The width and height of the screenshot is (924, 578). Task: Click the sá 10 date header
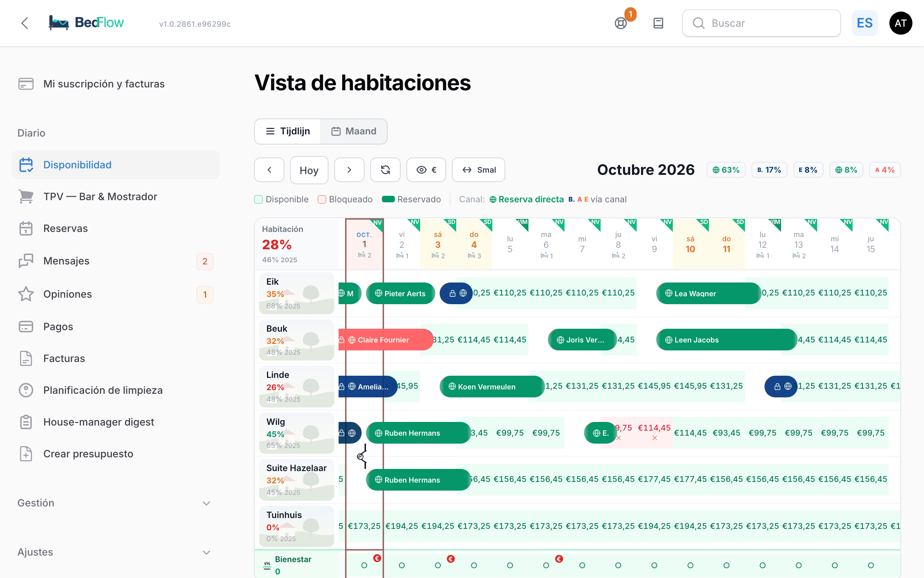coord(690,244)
